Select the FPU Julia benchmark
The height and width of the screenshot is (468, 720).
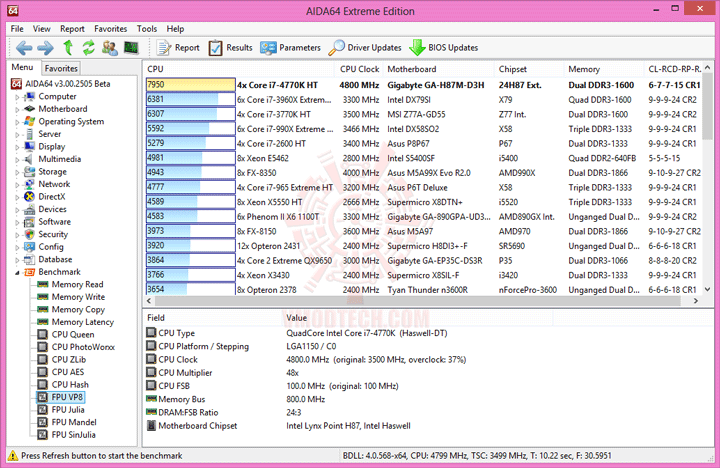pos(68,410)
